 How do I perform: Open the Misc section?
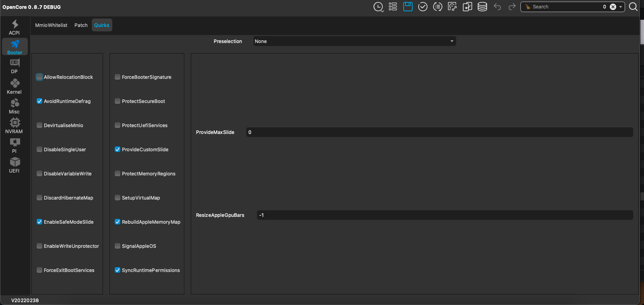tap(14, 106)
